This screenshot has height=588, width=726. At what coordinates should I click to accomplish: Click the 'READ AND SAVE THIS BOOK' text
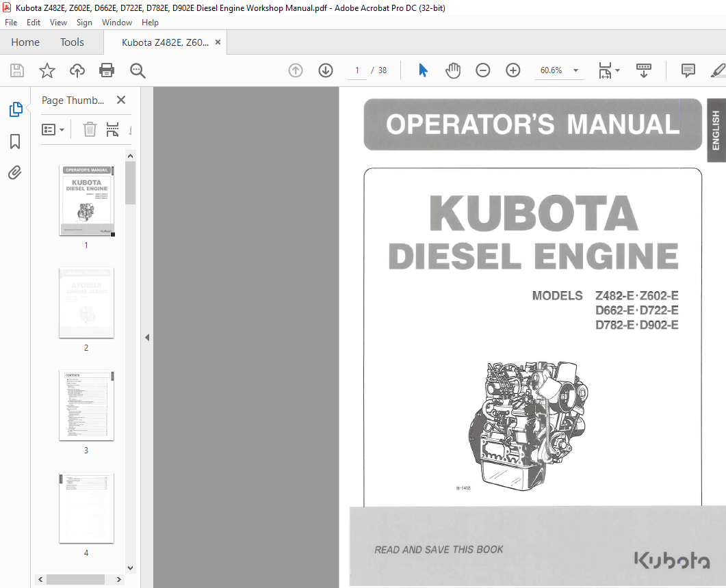[x=439, y=550]
